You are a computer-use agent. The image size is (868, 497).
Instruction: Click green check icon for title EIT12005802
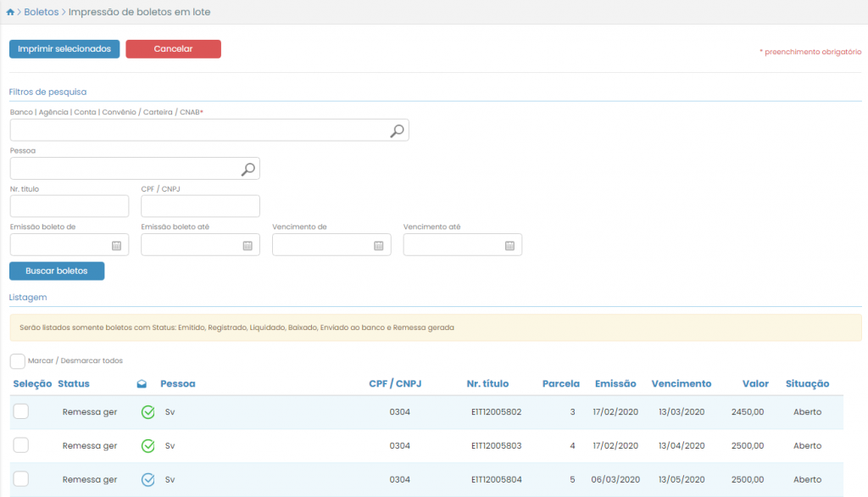pyautogui.click(x=147, y=412)
